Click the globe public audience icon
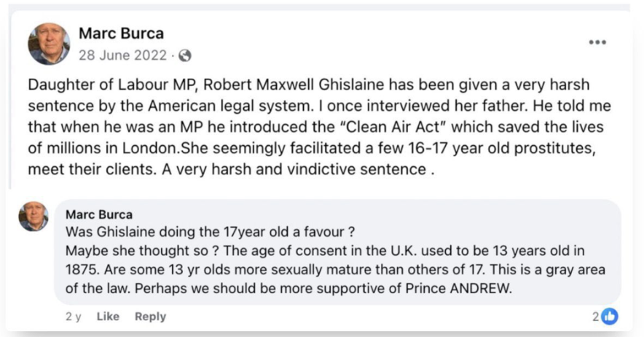Viewport: 644px width, 337px height. pos(185,55)
